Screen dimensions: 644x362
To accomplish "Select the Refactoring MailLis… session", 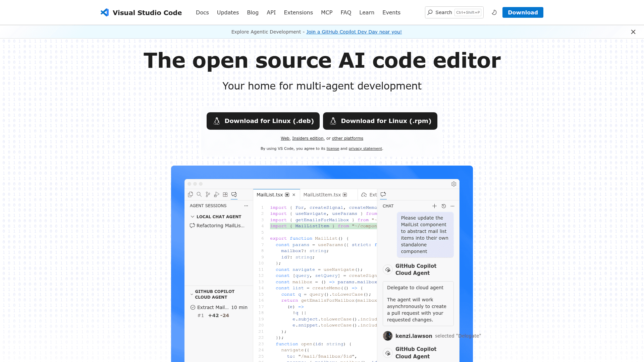I will (x=219, y=226).
